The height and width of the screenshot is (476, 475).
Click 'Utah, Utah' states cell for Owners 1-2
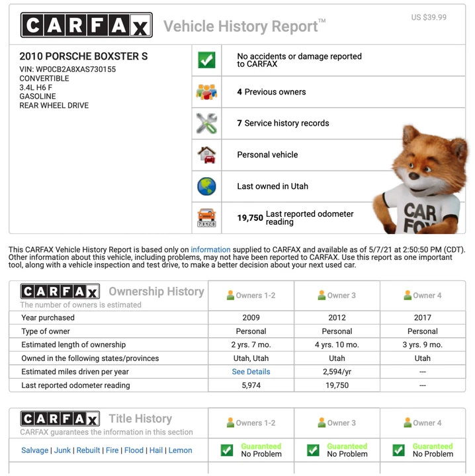tap(251, 358)
